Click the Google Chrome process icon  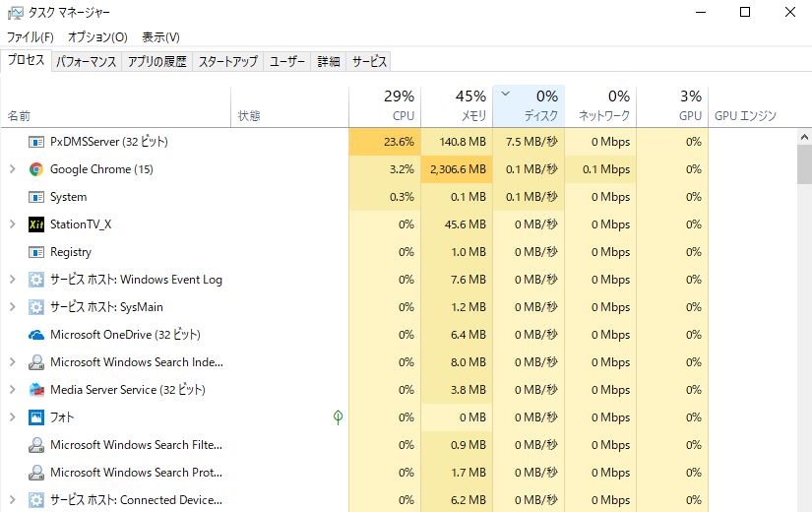(x=36, y=169)
